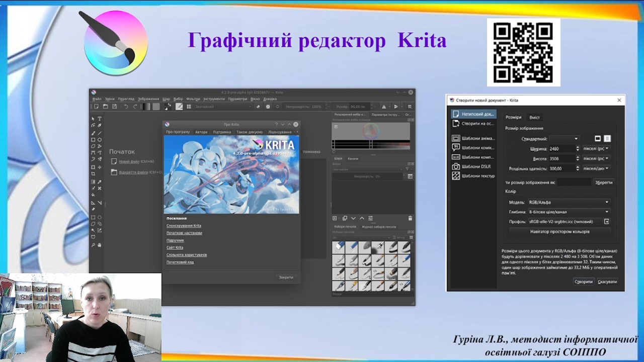Viewport: 644px width, 362px height.
Task: Click the advanced color selector triangle
Action: point(371,132)
